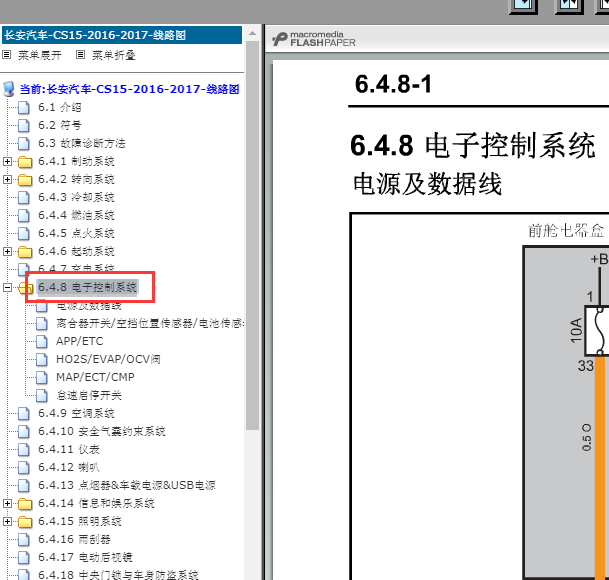
Task: Open 6.4.4 燃油系统 page
Action: (76, 215)
